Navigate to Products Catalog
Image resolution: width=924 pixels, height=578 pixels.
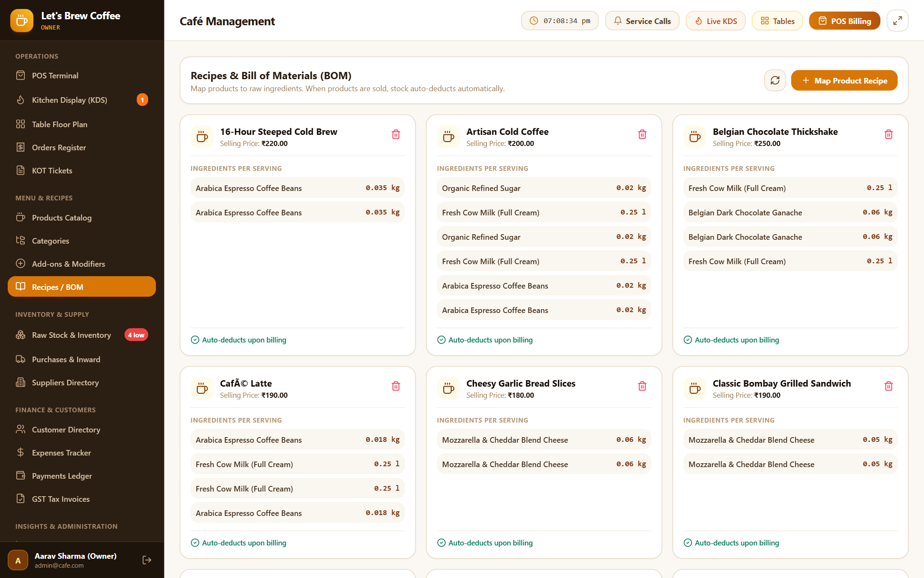[82, 217]
